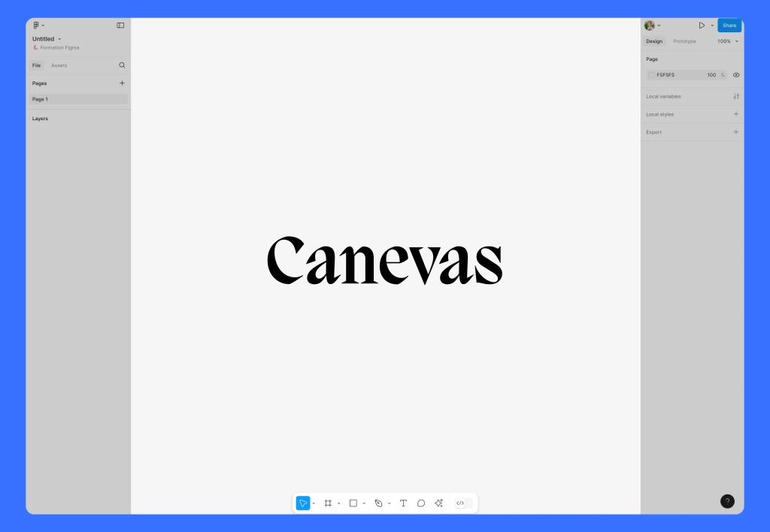Select the Frame tool

click(x=328, y=503)
